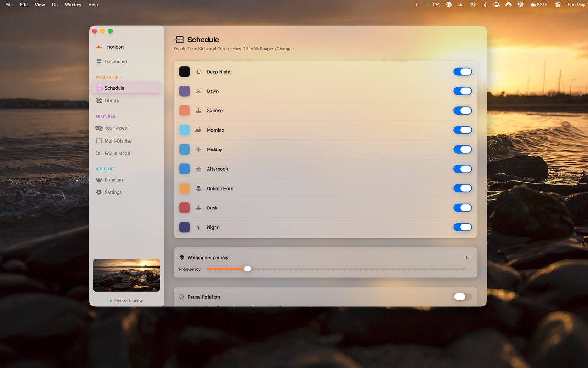Open the Window menu
The height and width of the screenshot is (368, 588).
pyautogui.click(x=73, y=5)
